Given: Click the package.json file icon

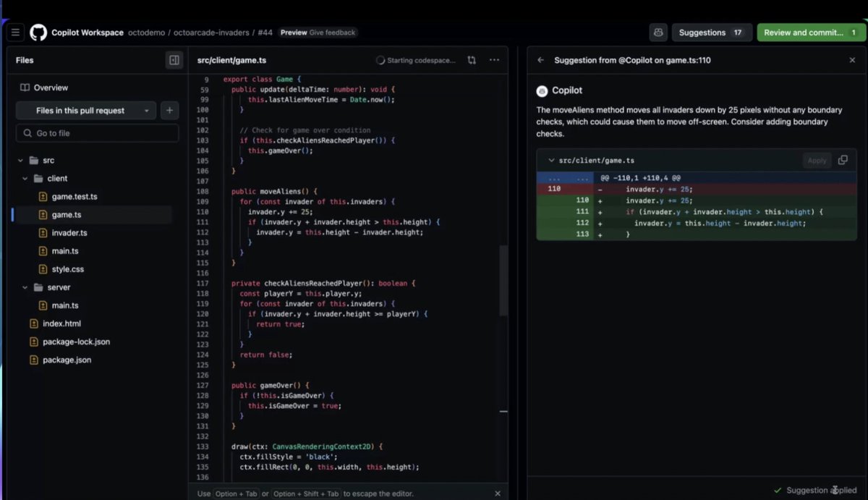Looking at the screenshot, I should [x=33, y=360].
